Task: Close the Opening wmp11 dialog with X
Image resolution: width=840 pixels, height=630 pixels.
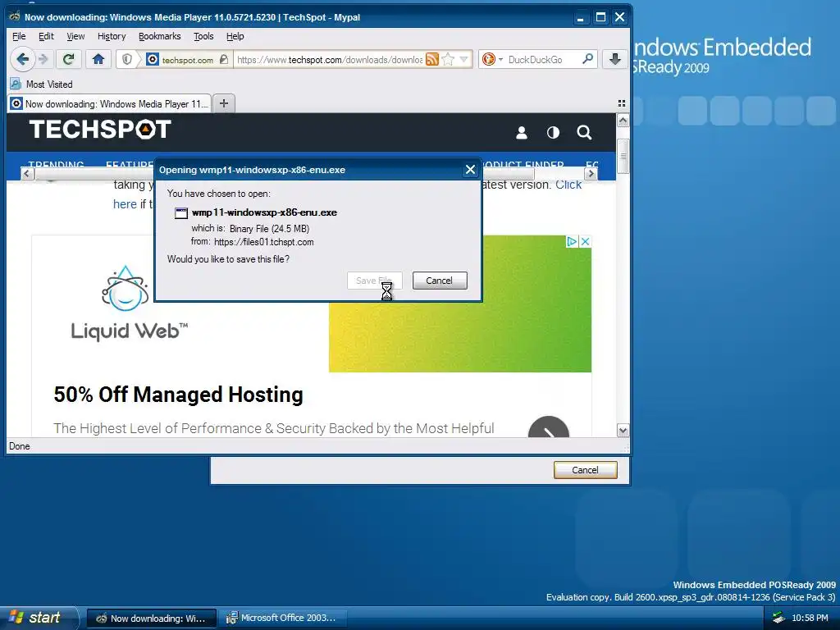Action: coord(470,170)
